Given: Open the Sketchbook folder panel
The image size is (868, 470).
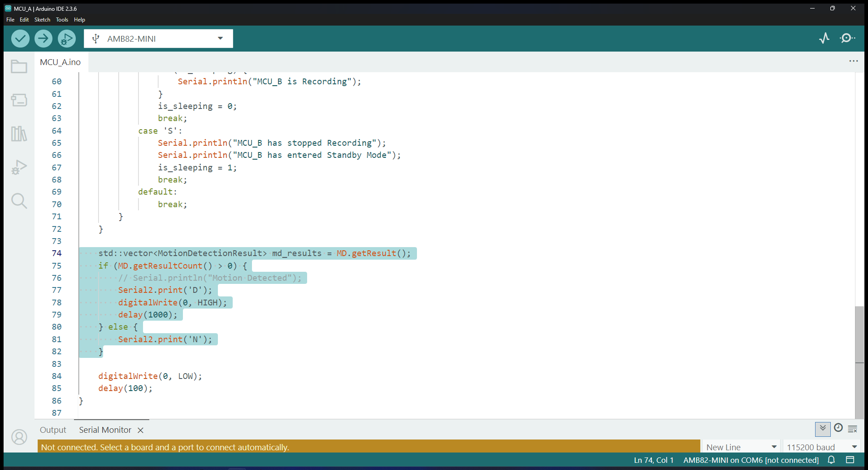Looking at the screenshot, I should [x=19, y=67].
